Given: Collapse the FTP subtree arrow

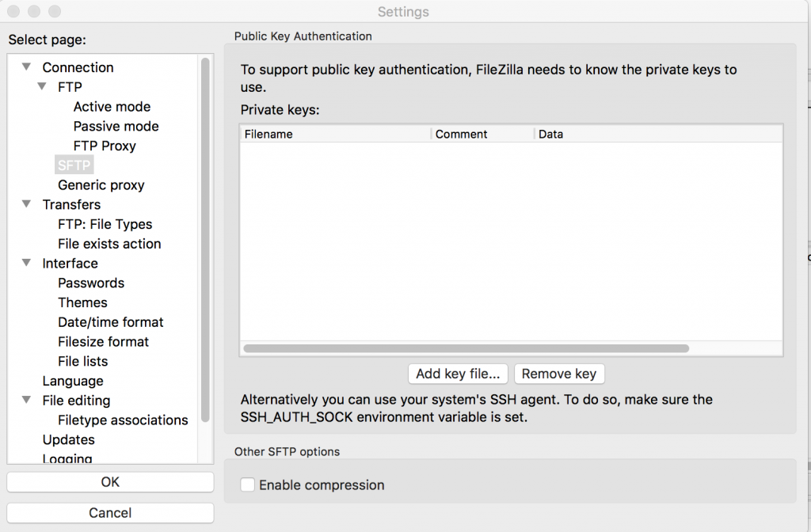Looking at the screenshot, I should point(42,87).
